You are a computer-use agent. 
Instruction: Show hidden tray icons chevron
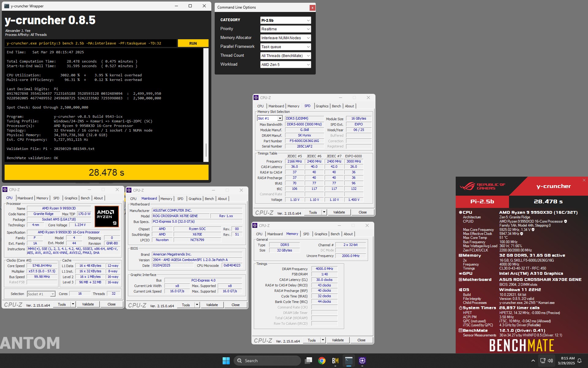pyautogui.click(x=533, y=361)
